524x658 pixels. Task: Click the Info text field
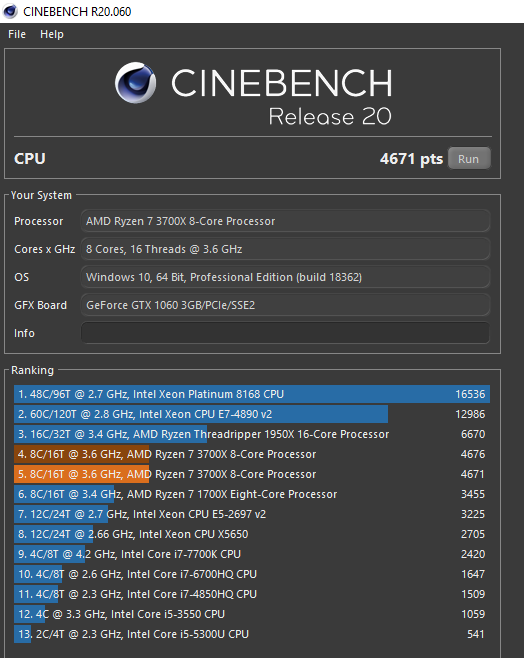tap(285, 333)
